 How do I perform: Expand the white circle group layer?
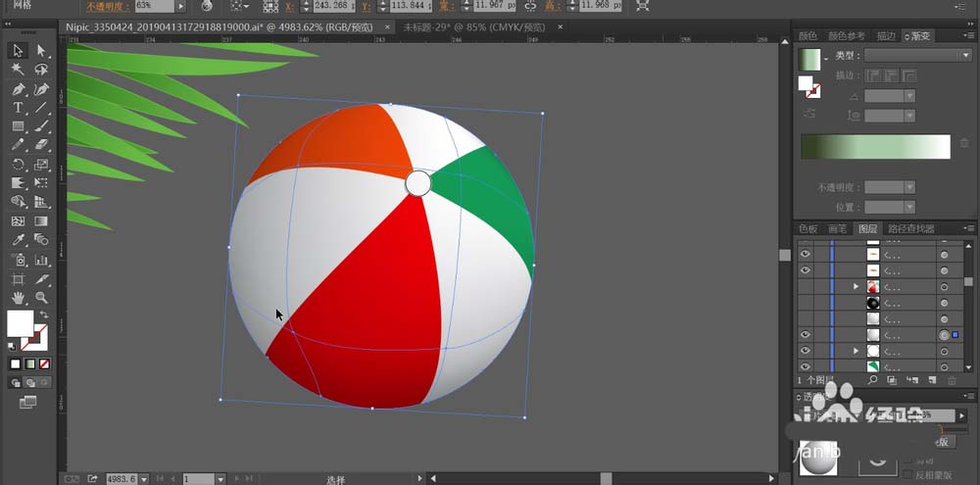click(857, 351)
